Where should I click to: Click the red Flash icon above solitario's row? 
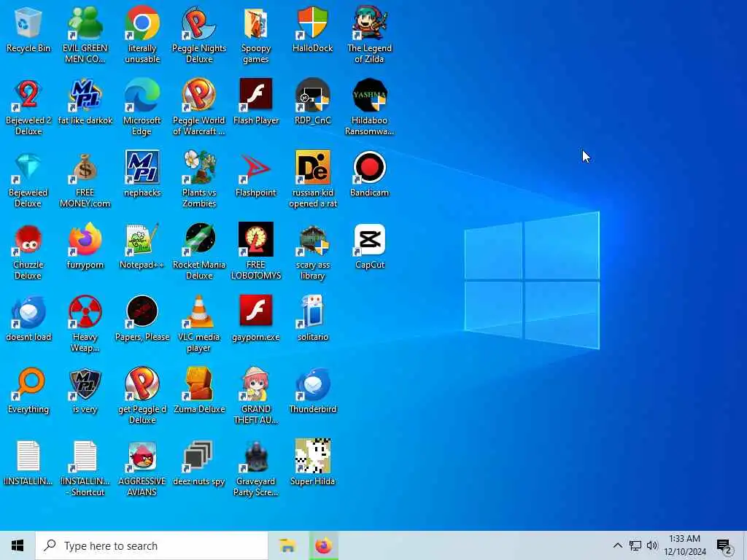tap(256, 318)
